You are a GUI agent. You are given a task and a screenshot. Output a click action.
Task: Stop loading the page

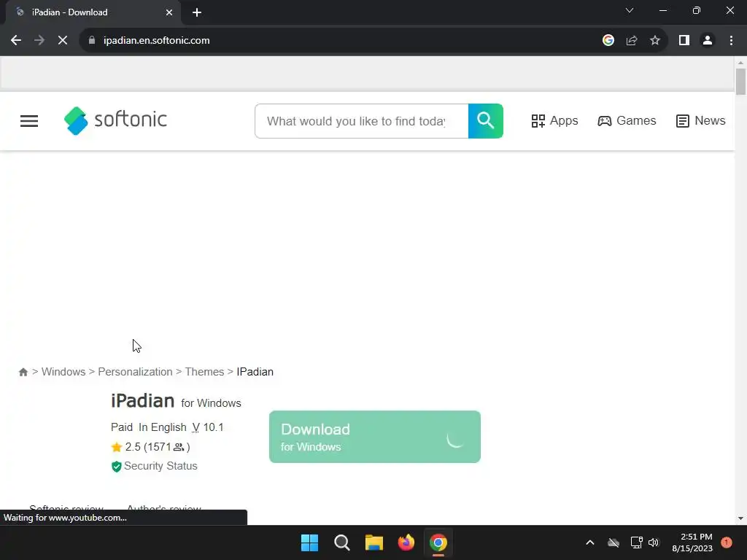(63, 41)
